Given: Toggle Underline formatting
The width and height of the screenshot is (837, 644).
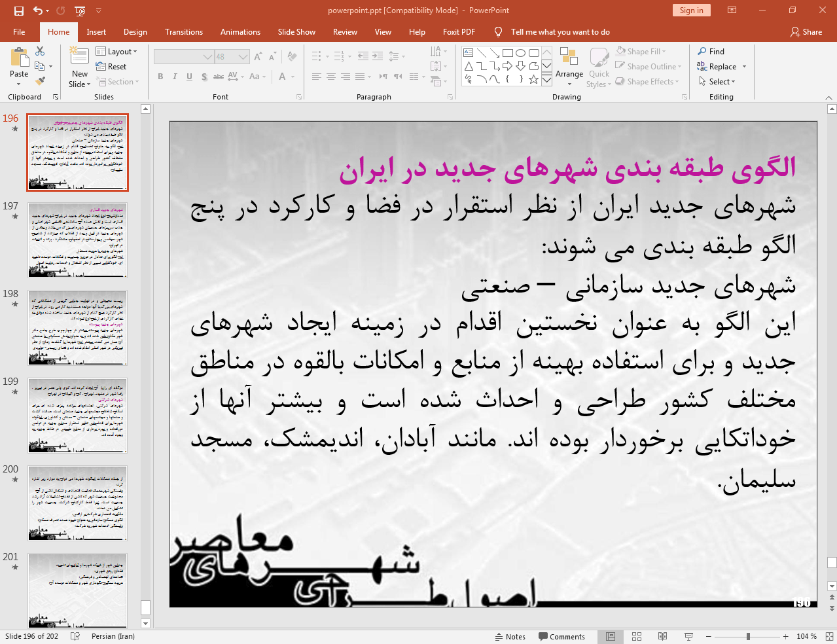Looking at the screenshot, I should [x=189, y=77].
